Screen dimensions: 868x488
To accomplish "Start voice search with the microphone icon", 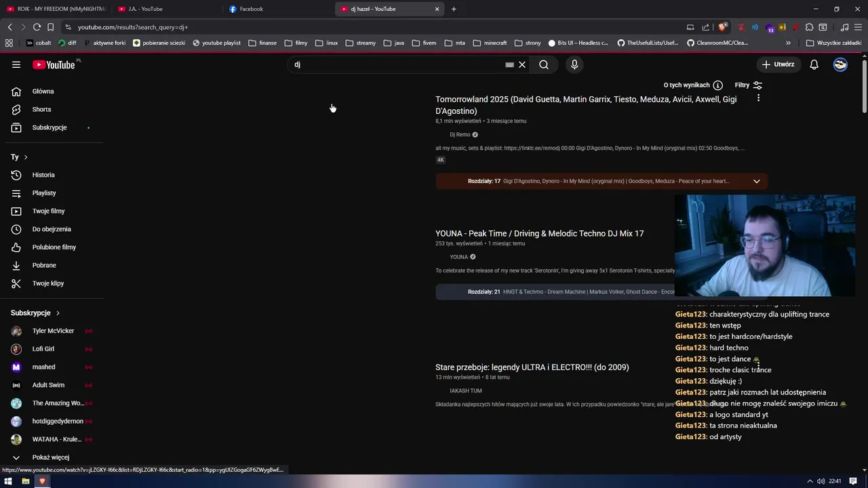I will [x=574, y=64].
